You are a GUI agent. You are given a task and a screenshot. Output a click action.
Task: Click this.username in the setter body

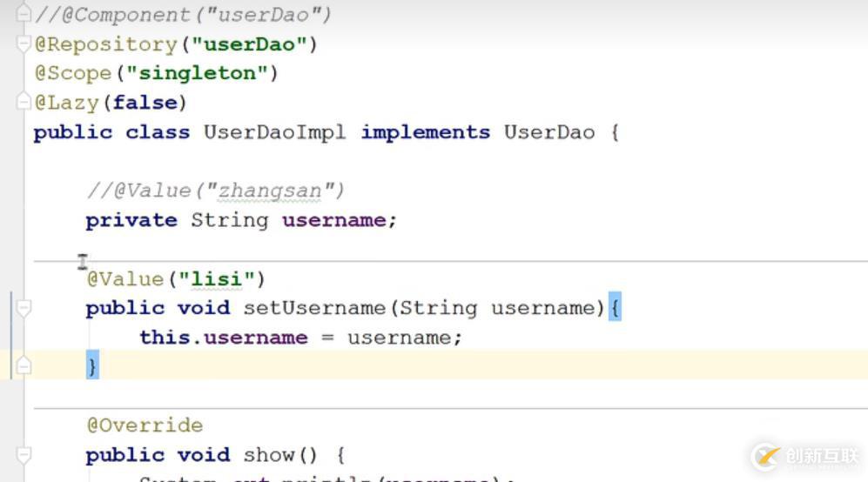[x=224, y=338]
